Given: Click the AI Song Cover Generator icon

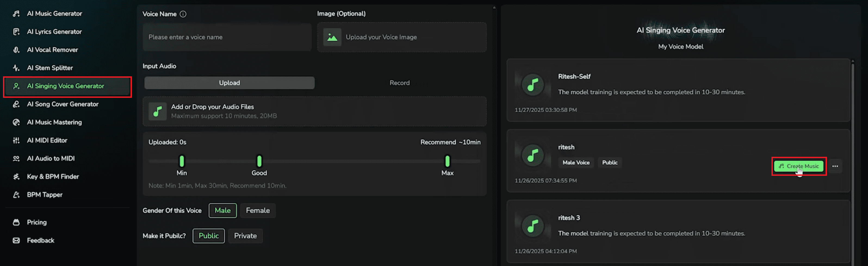Looking at the screenshot, I should (16, 104).
